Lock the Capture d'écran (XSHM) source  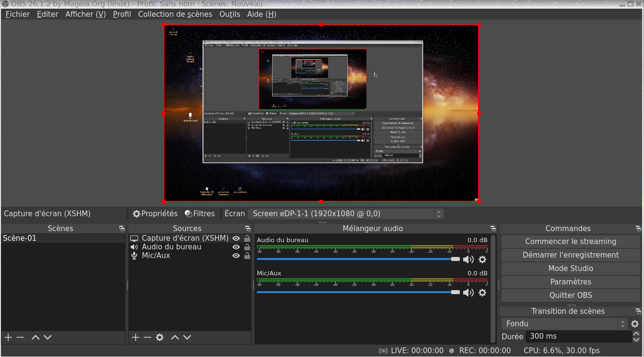point(247,238)
